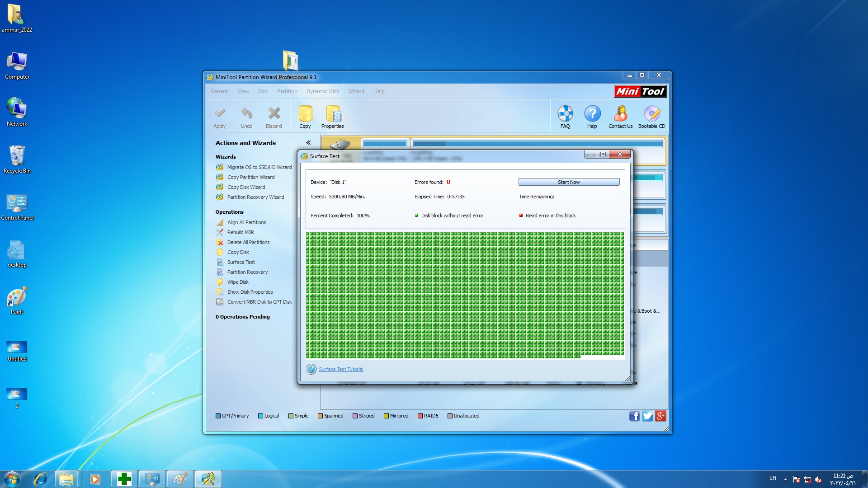The image size is (868, 488).
Task: Click the Logical legend swatch
Action: pos(260,416)
